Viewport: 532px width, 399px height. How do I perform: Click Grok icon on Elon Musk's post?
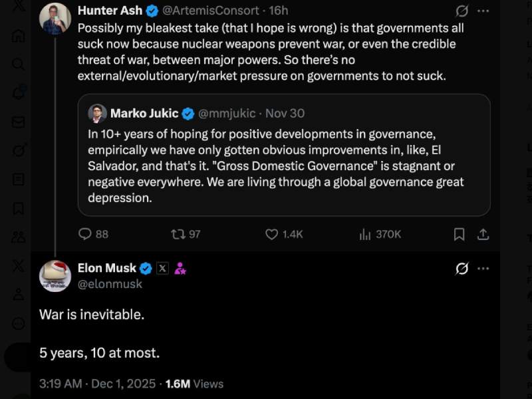click(x=462, y=269)
